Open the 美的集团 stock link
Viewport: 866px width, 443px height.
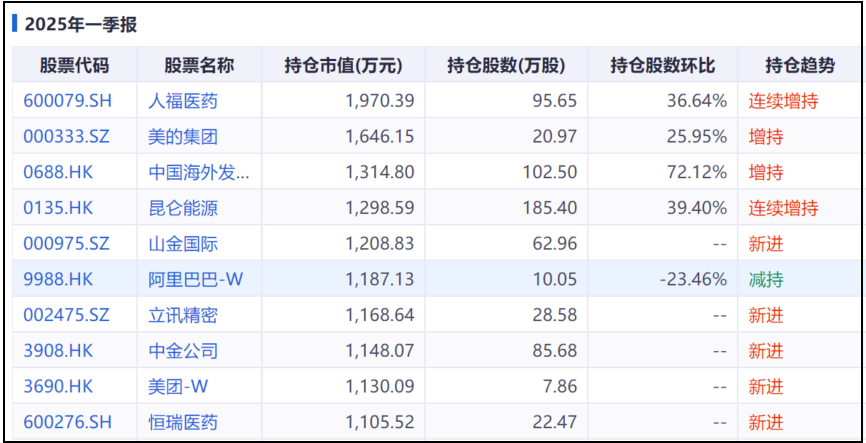tap(183, 136)
